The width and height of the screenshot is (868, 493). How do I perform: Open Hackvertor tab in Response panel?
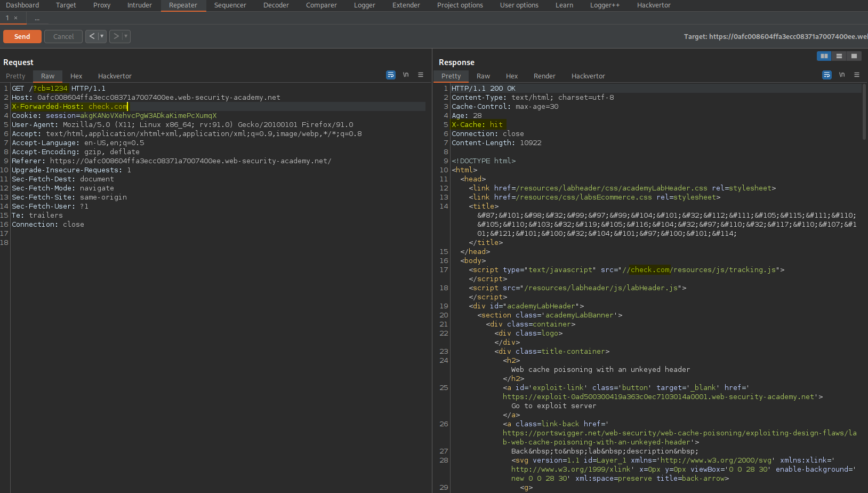point(589,76)
